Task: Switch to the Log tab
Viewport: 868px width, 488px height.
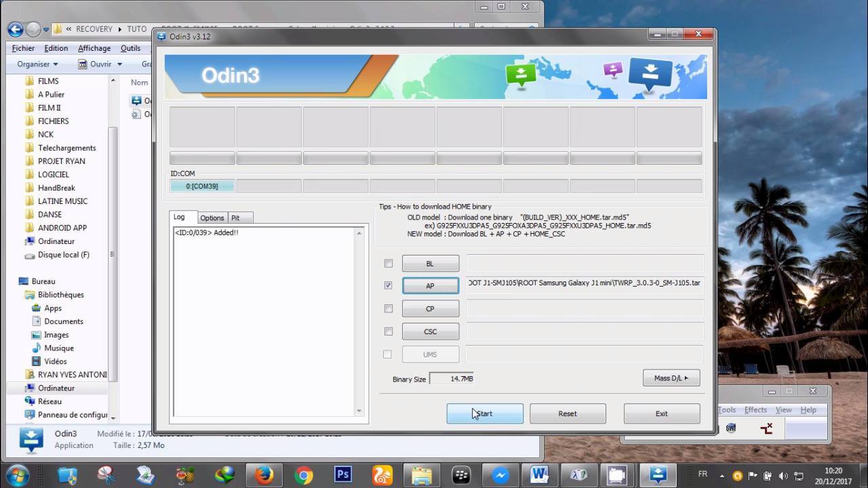Action: [x=179, y=217]
